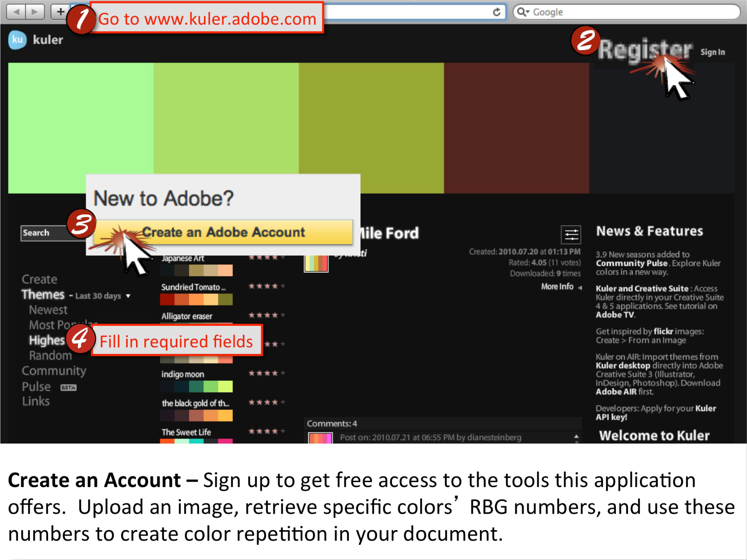Viewport: 747px width, 560px height.
Task: Click the Japanese Art color strip
Action: pos(196,271)
